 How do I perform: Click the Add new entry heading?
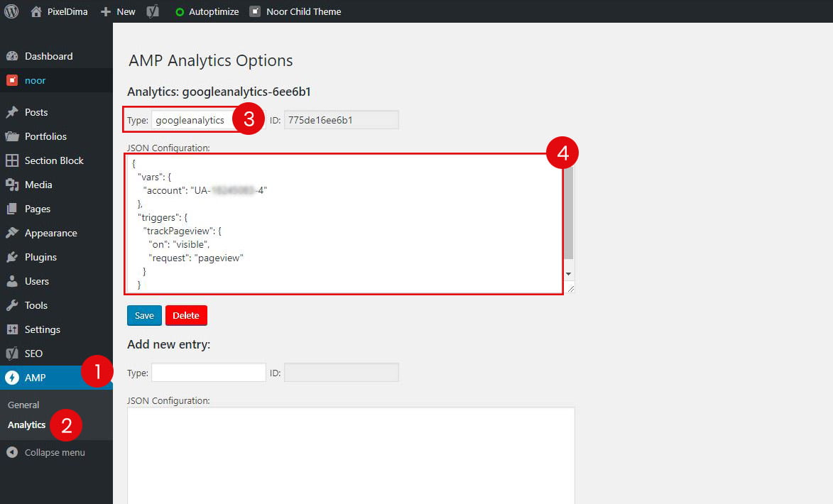click(x=168, y=344)
